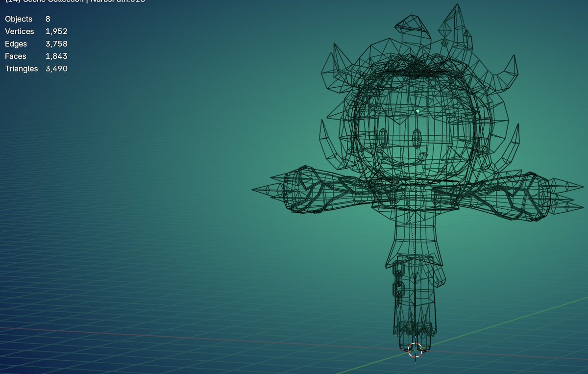Click the "Triangles 3,490" statistics line
The width and height of the screenshot is (588, 374).
coord(36,69)
